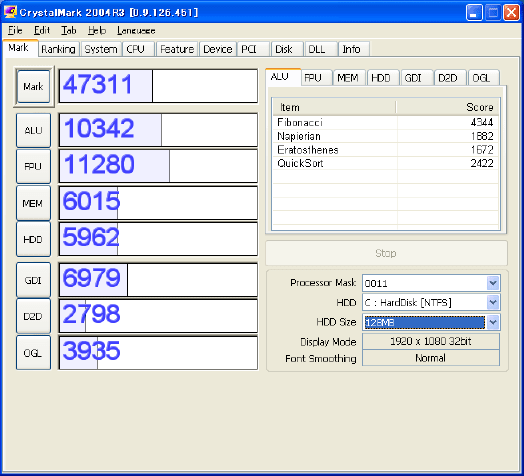Viewport: 524px width, 476px height.
Task: Click the MEM score 6015 bar
Action: click(158, 203)
